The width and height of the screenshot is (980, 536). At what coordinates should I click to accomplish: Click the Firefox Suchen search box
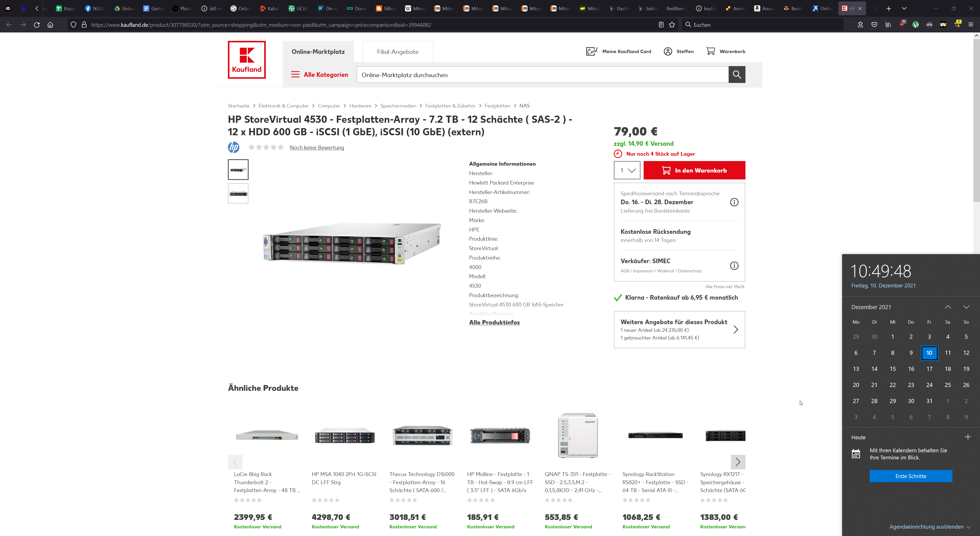click(x=762, y=25)
